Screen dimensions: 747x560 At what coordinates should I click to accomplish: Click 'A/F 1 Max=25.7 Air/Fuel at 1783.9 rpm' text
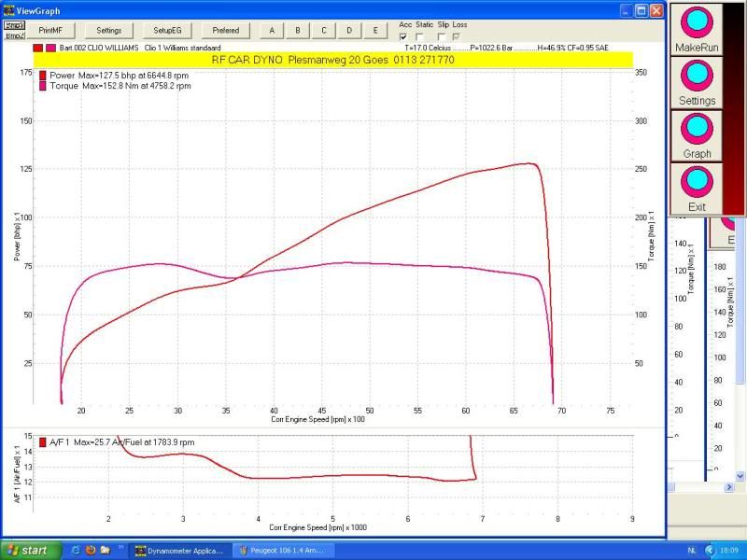point(122,442)
